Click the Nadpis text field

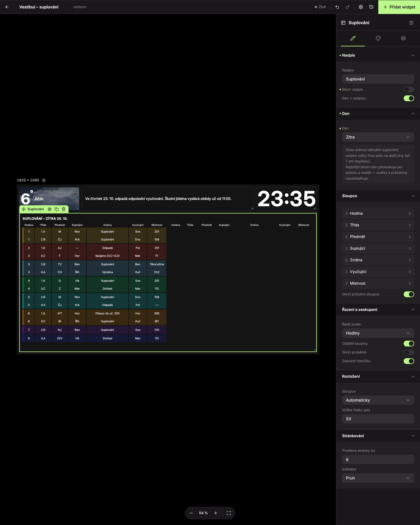pos(378,79)
